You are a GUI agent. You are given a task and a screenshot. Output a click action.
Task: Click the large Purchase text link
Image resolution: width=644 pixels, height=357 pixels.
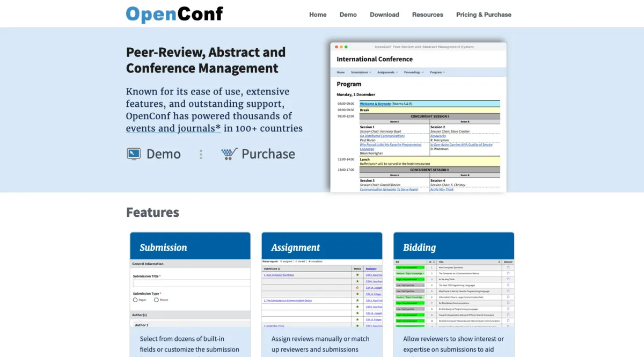(268, 154)
